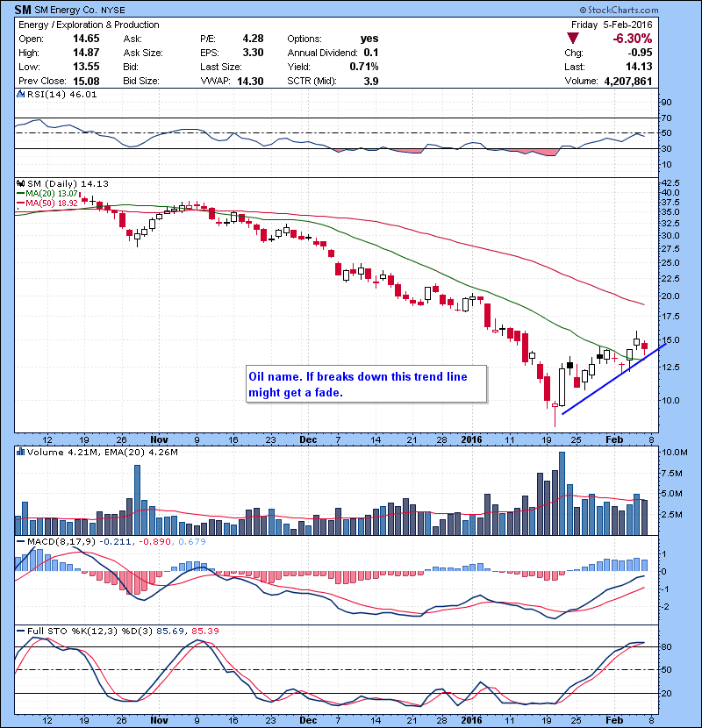
Task: Click the Full STO %K value 85.69
Action: (170, 631)
